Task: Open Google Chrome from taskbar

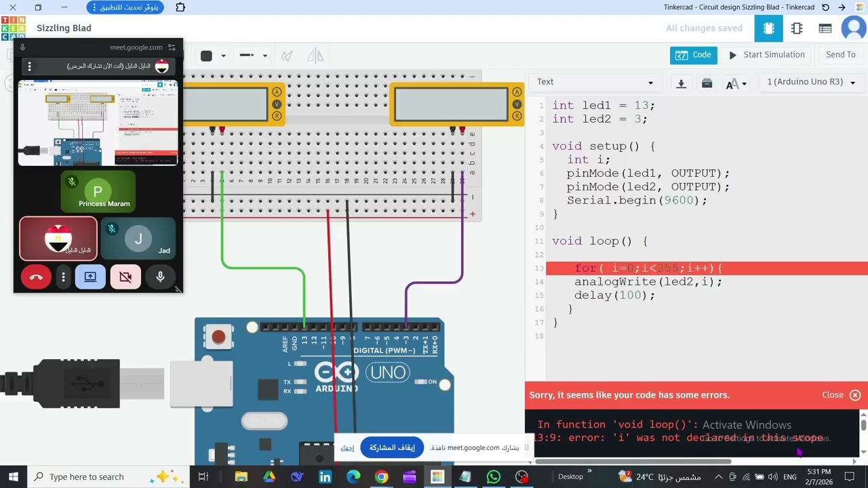Action: click(x=381, y=476)
